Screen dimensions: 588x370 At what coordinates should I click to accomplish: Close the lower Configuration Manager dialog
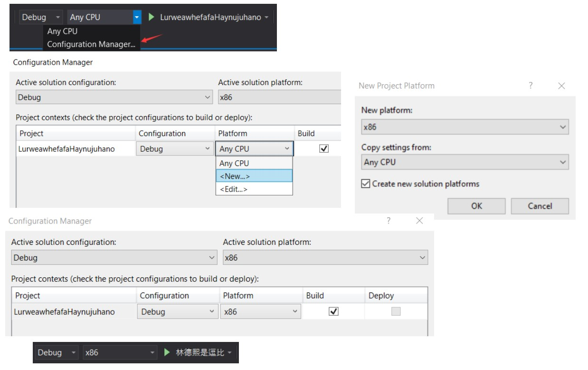(419, 221)
